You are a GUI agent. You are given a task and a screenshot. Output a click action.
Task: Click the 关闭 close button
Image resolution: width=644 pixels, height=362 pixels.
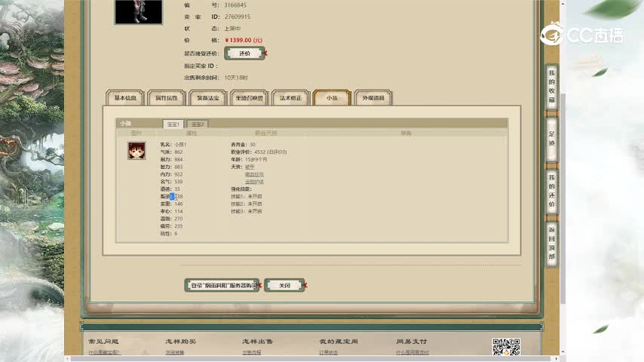click(x=284, y=286)
